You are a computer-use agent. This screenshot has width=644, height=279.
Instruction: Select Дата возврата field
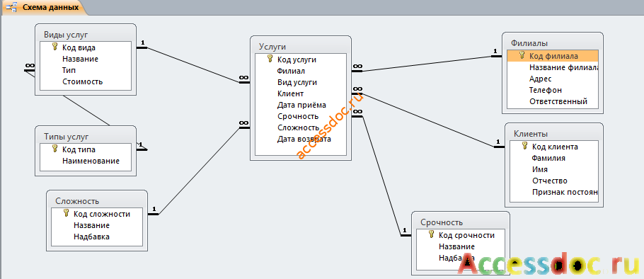click(x=301, y=139)
